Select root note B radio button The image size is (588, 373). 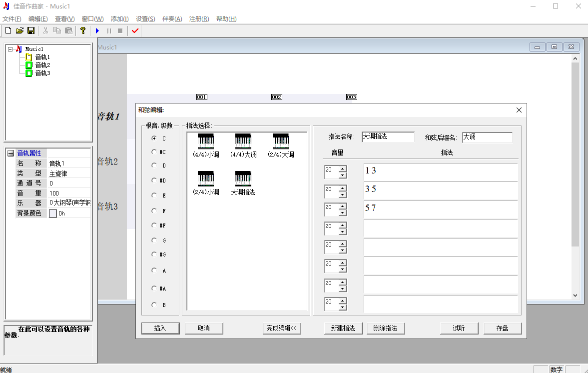[154, 304]
